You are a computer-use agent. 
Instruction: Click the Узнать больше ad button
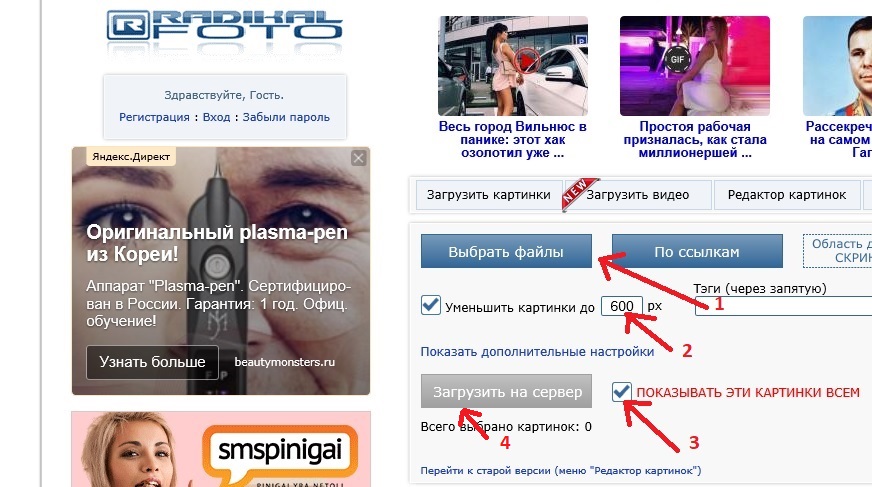[152, 362]
